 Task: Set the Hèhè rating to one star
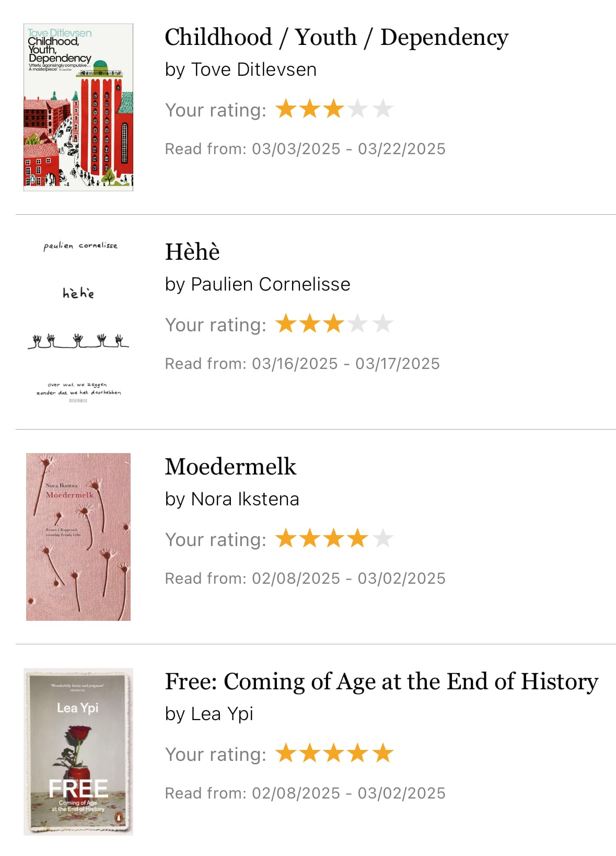(x=286, y=324)
